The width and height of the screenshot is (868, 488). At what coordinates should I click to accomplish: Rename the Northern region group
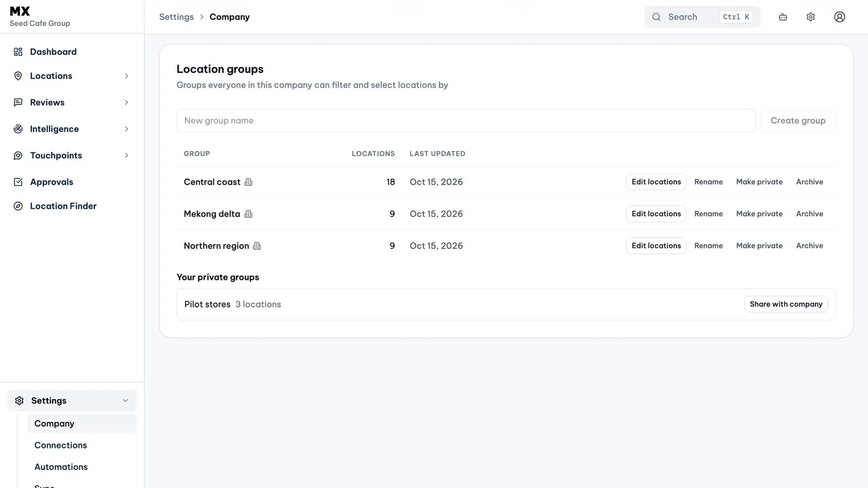click(709, 246)
